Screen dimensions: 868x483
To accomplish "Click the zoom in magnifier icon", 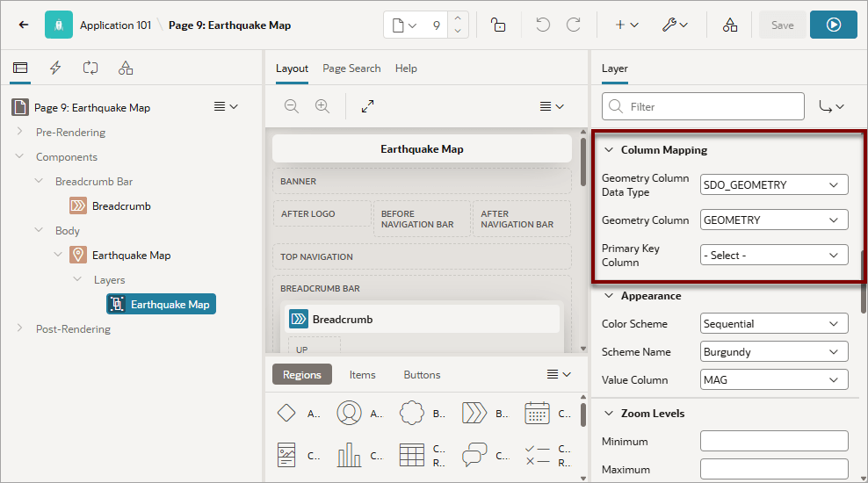I will click(322, 106).
